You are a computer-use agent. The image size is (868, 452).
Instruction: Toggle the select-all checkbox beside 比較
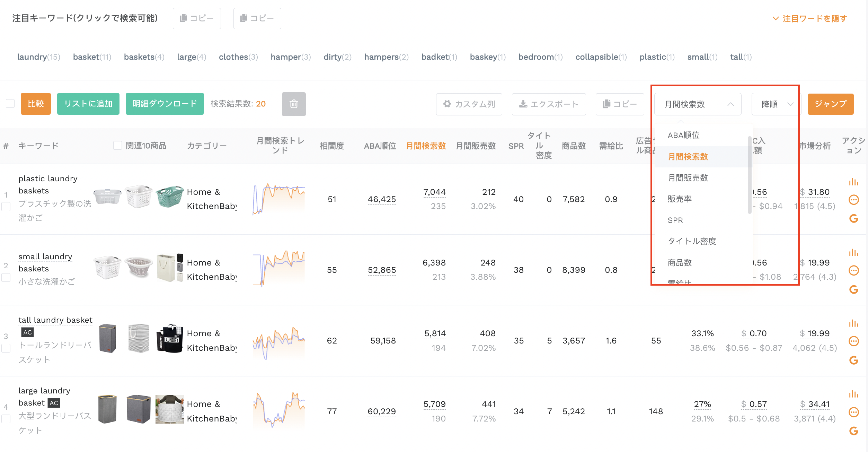[x=10, y=104]
